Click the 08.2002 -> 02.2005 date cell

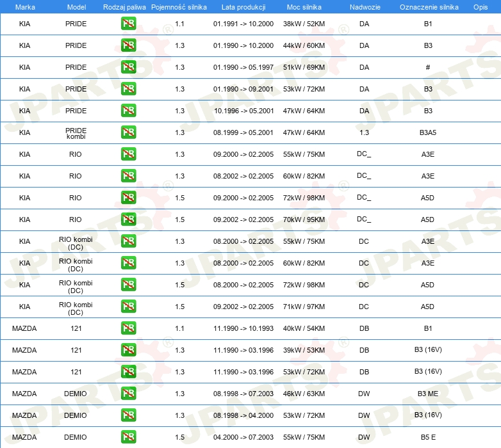tap(243, 176)
